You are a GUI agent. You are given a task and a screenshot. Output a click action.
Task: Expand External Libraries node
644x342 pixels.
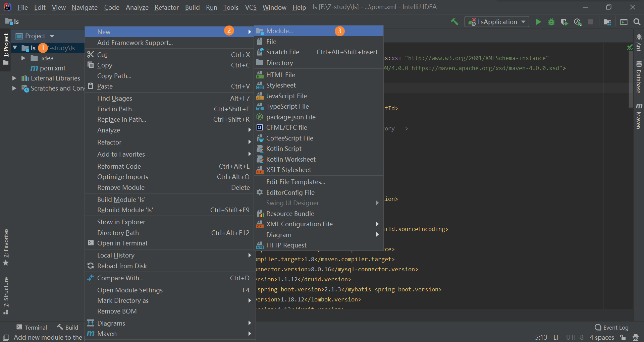click(14, 78)
